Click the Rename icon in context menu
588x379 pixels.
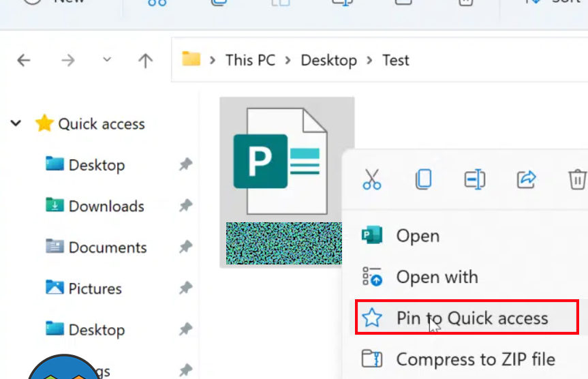(x=474, y=179)
